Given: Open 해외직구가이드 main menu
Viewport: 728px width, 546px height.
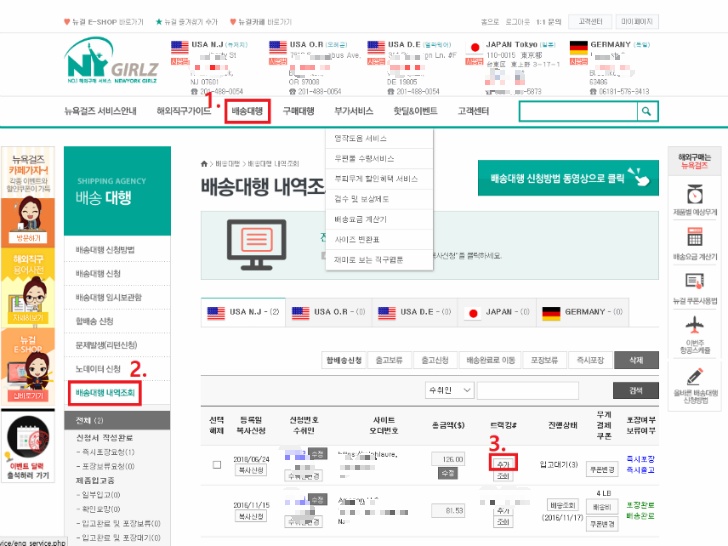Looking at the screenshot, I should [183, 111].
